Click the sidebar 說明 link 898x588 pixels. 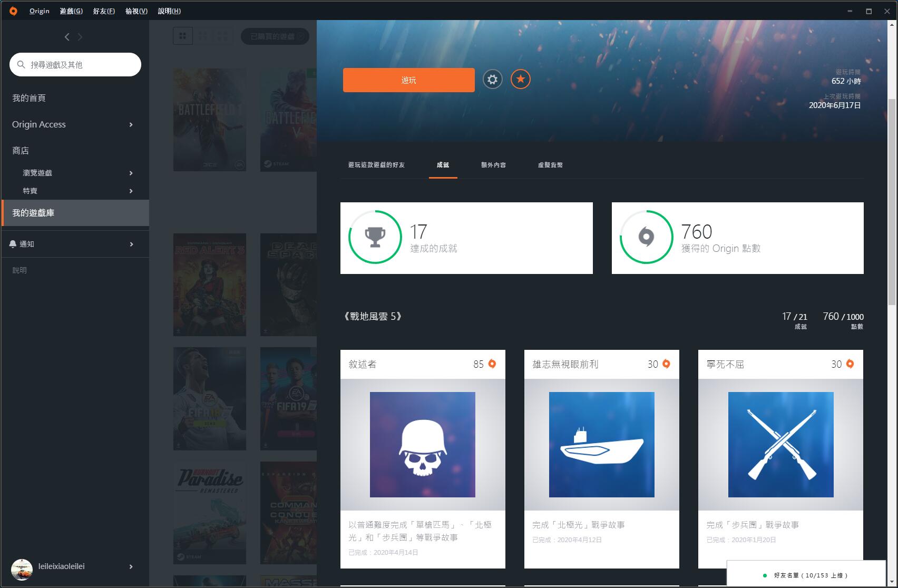click(19, 270)
